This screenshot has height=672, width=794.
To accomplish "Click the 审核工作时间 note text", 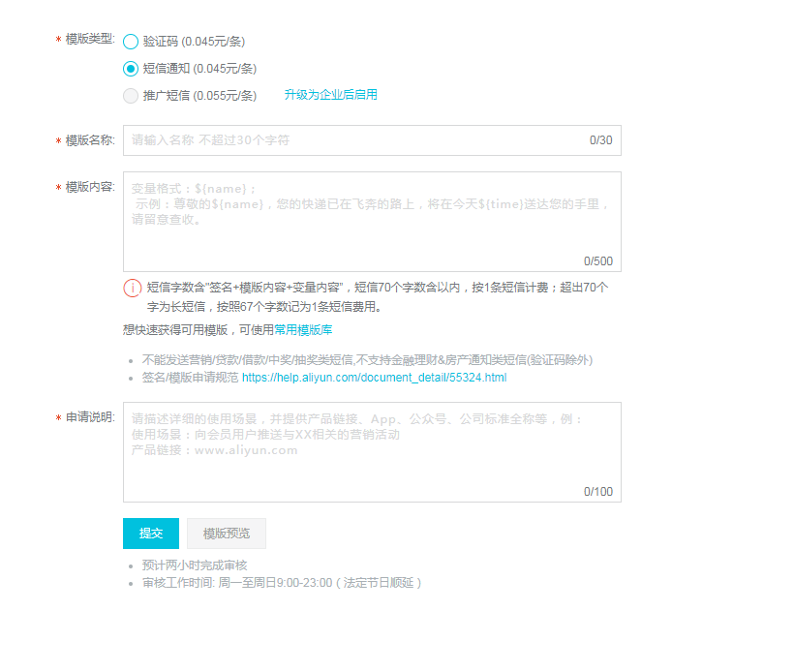I will pyautogui.click(x=282, y=583).
